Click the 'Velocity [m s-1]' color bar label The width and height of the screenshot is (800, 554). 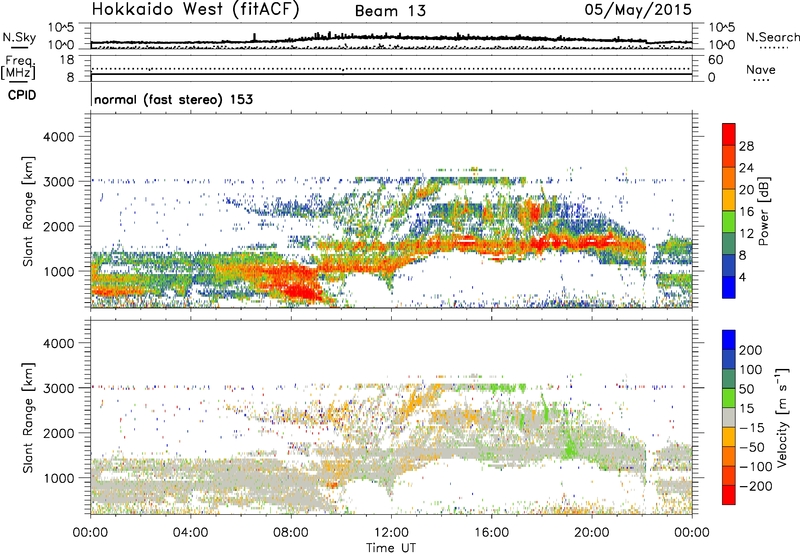(x=781, y=417)
